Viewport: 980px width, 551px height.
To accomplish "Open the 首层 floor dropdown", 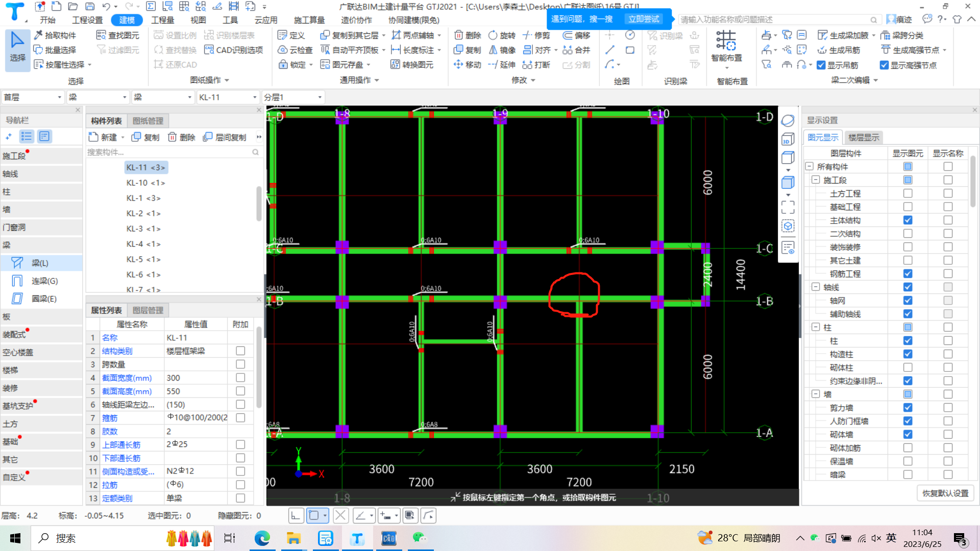I will click(33, 97).
